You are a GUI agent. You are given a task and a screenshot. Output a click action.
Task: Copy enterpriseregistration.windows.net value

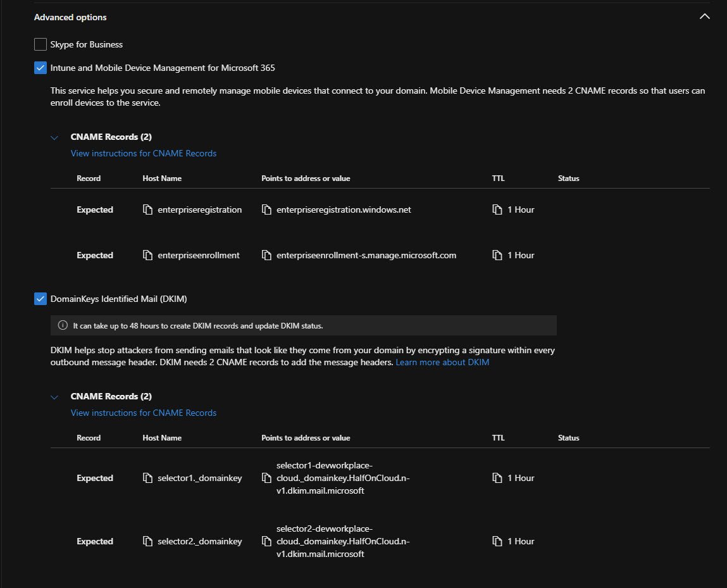point(266,210)
